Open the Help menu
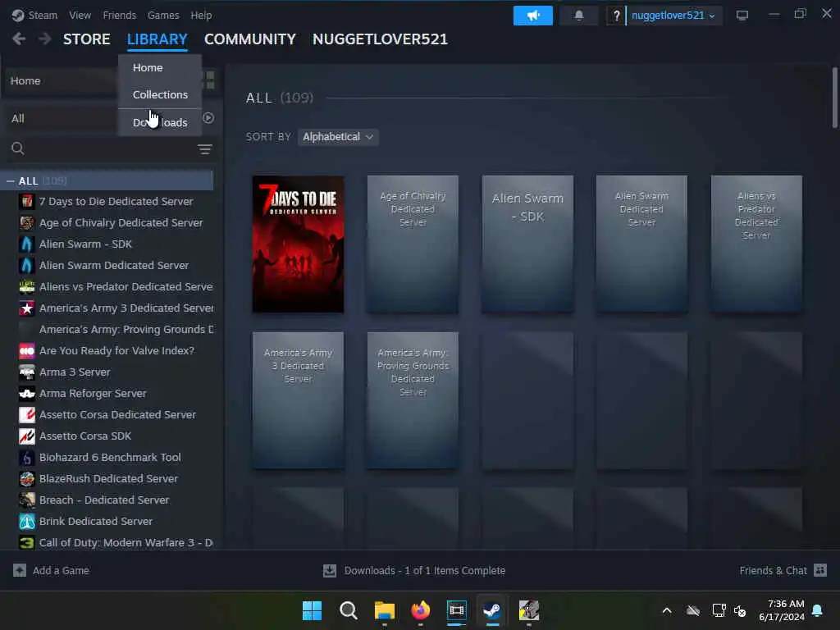This screenshot has width=840, height=630. click(x=202, y=16)
